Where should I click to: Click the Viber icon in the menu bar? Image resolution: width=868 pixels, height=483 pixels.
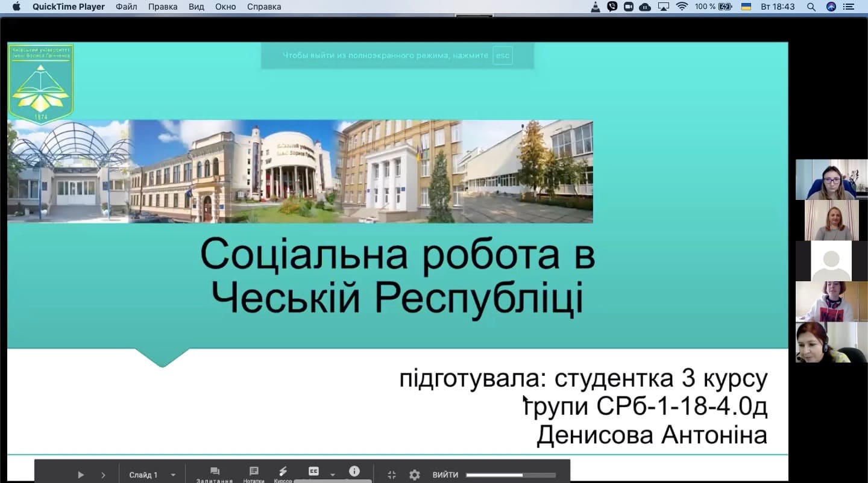click(612, 7)
